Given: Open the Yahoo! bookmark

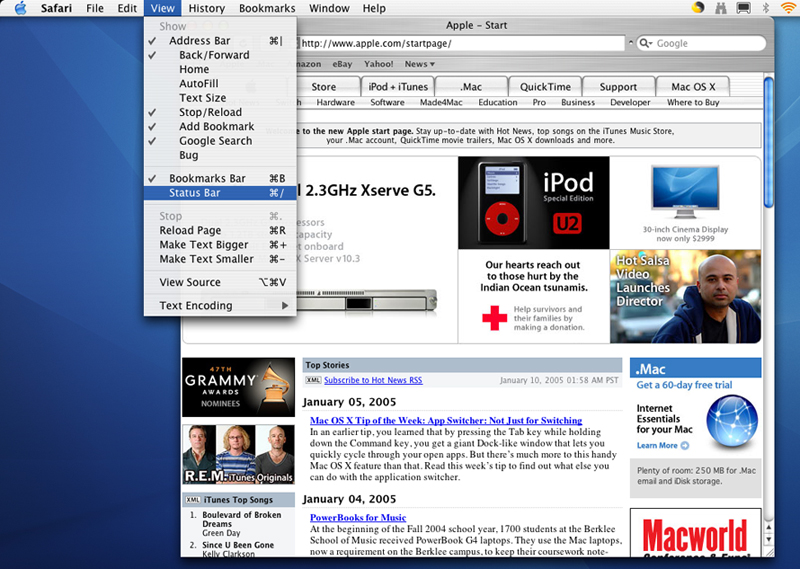Looking at the screenshot, I should (379, 64).
